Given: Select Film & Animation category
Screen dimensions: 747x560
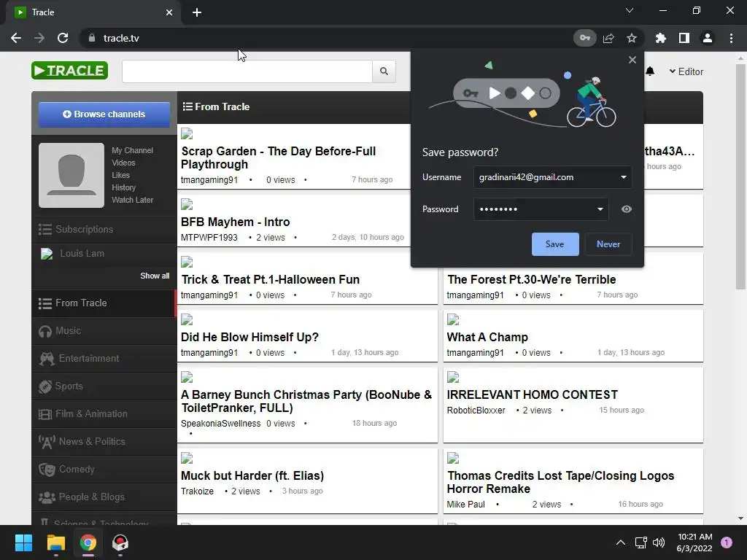Looking at the screenshot, I should point(104,414).
